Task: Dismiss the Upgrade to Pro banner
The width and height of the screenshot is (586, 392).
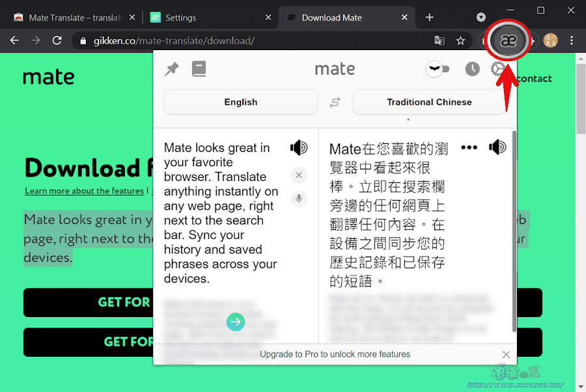Action: 506,354
